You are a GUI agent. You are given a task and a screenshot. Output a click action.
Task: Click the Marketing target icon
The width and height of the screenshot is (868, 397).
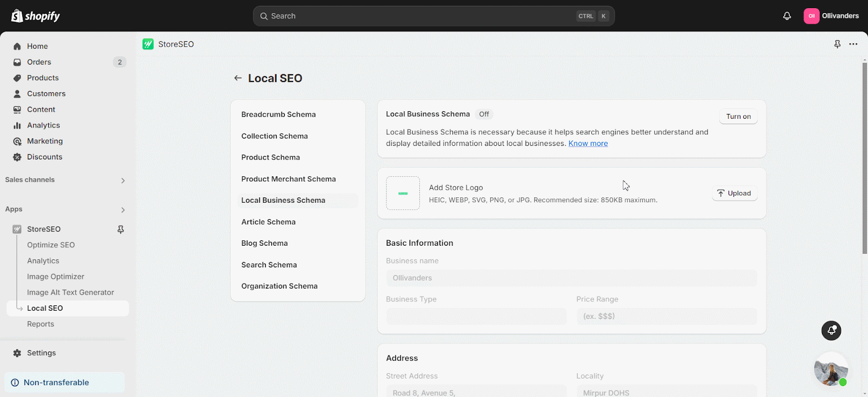(17, 141)
